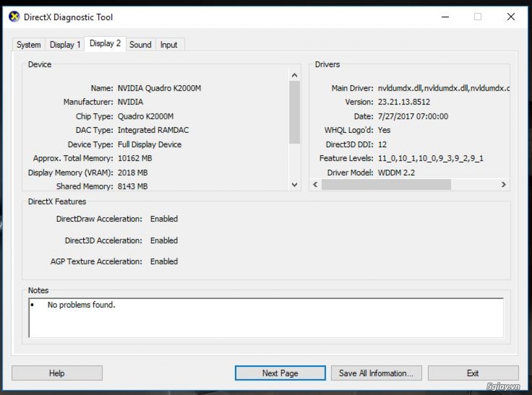This screenshot has height=395, width=532.
Task: Click the No problems found note
Action: (81, 305)
